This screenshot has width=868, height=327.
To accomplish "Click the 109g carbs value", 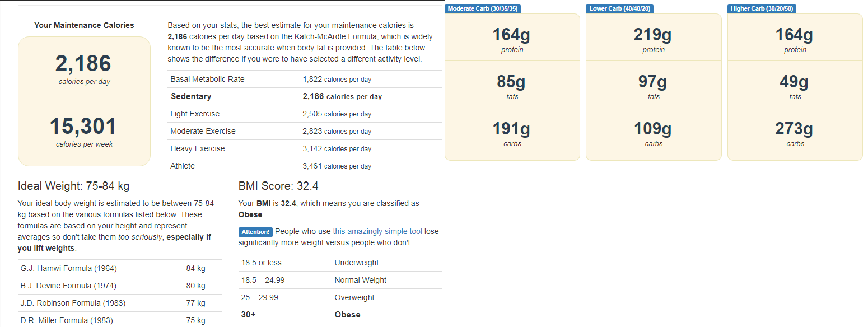I will point(652,129).
